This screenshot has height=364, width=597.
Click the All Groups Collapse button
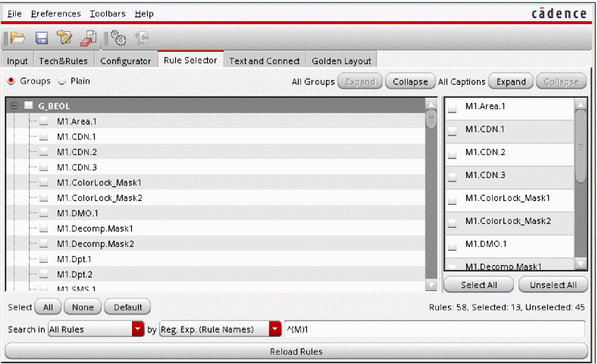(x=410, y=81)
